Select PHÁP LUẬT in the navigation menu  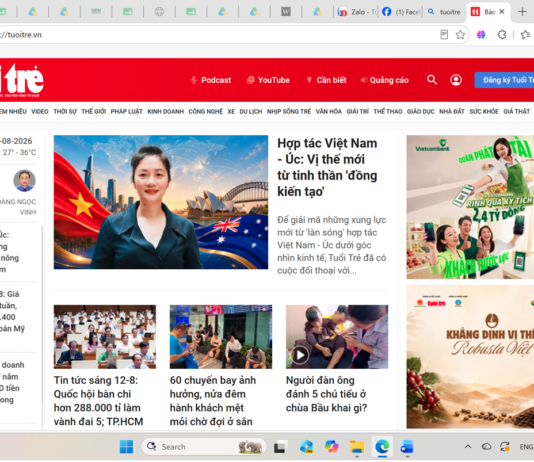pyautogui.click(x=126, y=111)
